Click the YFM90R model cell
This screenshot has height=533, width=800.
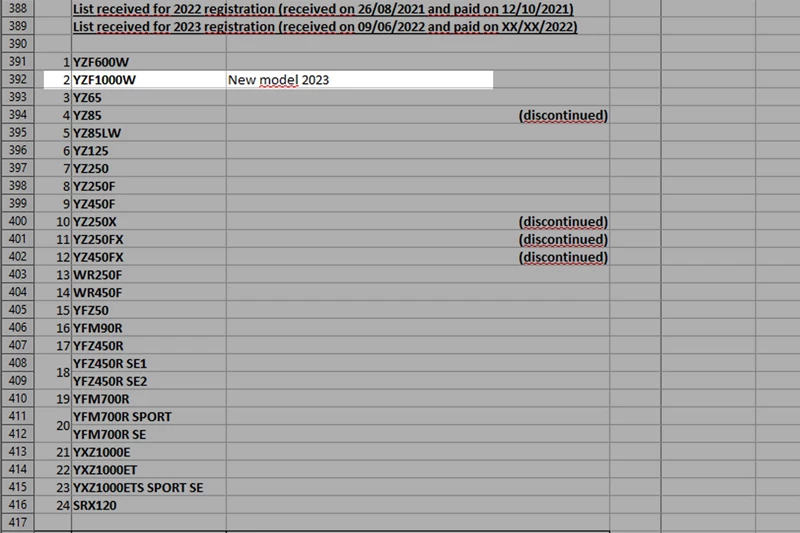148,328
